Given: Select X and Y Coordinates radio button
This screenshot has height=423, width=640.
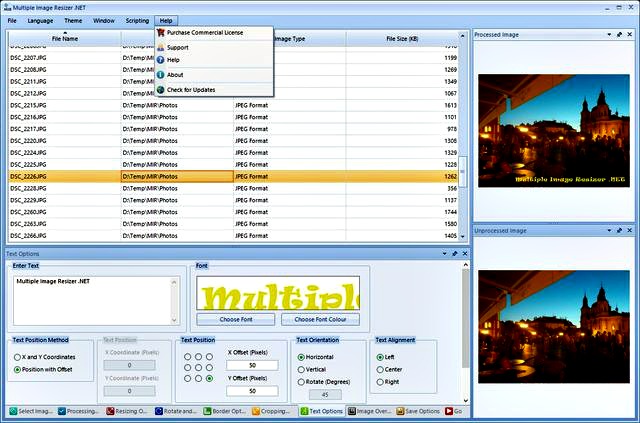Looking at the screenshot, I should (18, 357).
